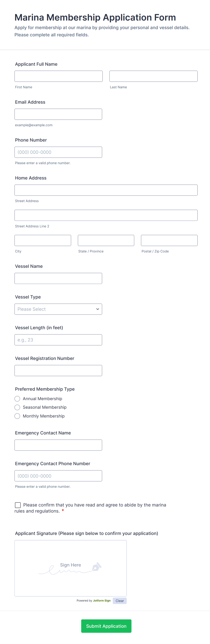Click the Street Address Line 2 field
Image resolution: width=210 pixels, height=644 pixels.
click(106, 215)
